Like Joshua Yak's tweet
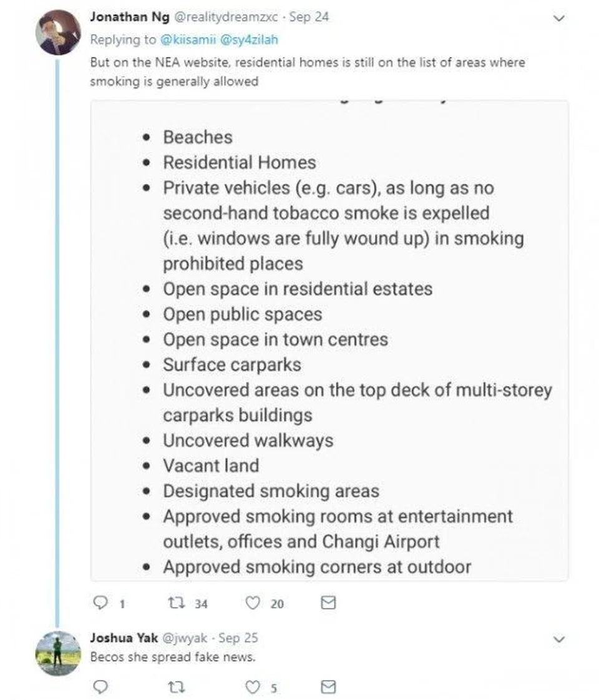Image resolution: width=599 pixels, height=700 pixels. [x=253, y=687]
